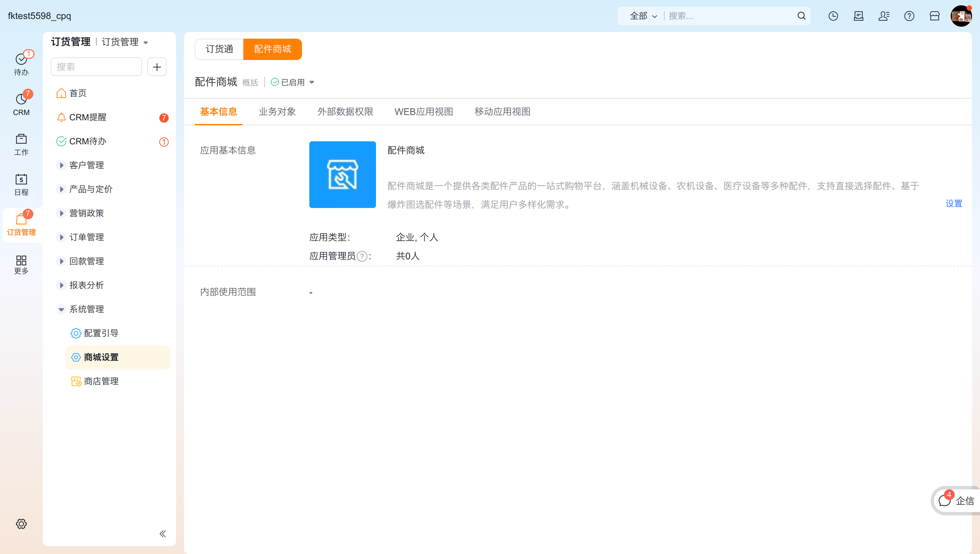Click the settings gear at bottom left

[x=21, y=524]
